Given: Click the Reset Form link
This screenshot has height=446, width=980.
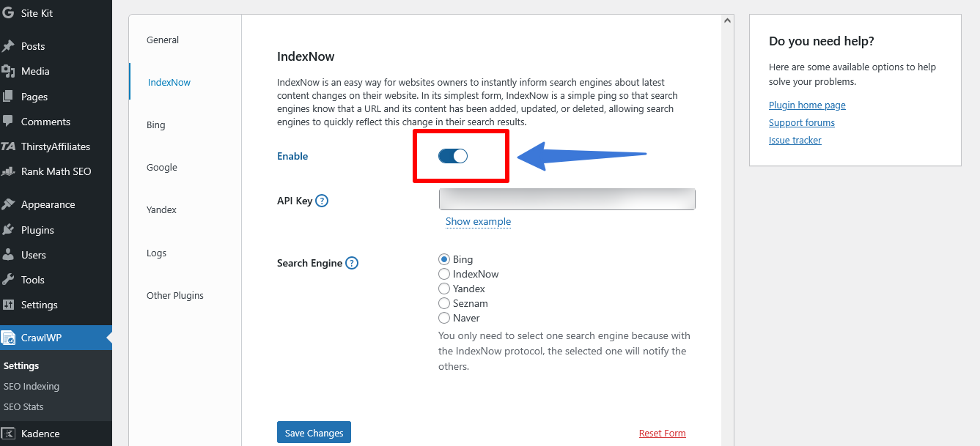Looking at the screenshot, I should tap(662, 433).
